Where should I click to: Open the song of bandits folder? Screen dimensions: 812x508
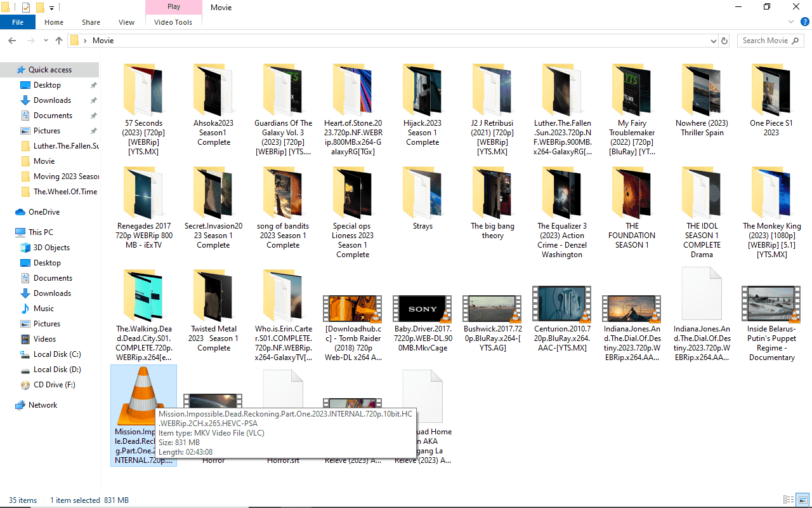point(283,206)
